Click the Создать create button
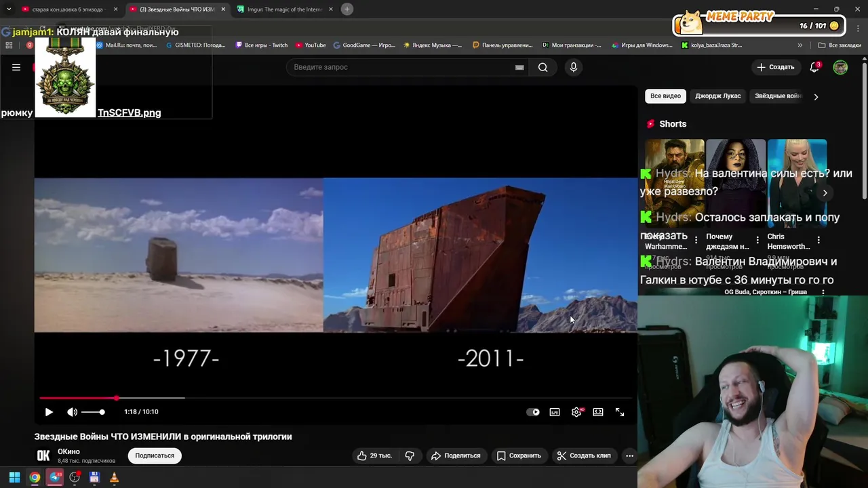868x488 pixels. pos(776,67)
